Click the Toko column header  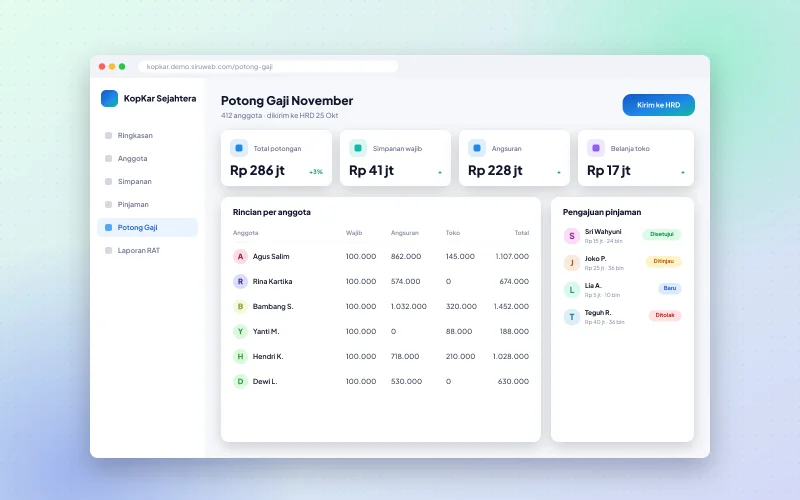click(453, 233)
